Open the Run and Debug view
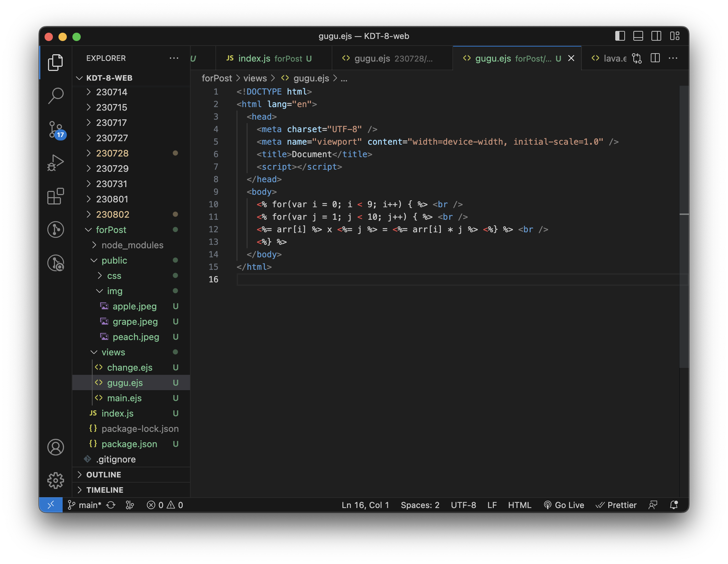This screenshot has width=728, height=564. coord(56,163)
